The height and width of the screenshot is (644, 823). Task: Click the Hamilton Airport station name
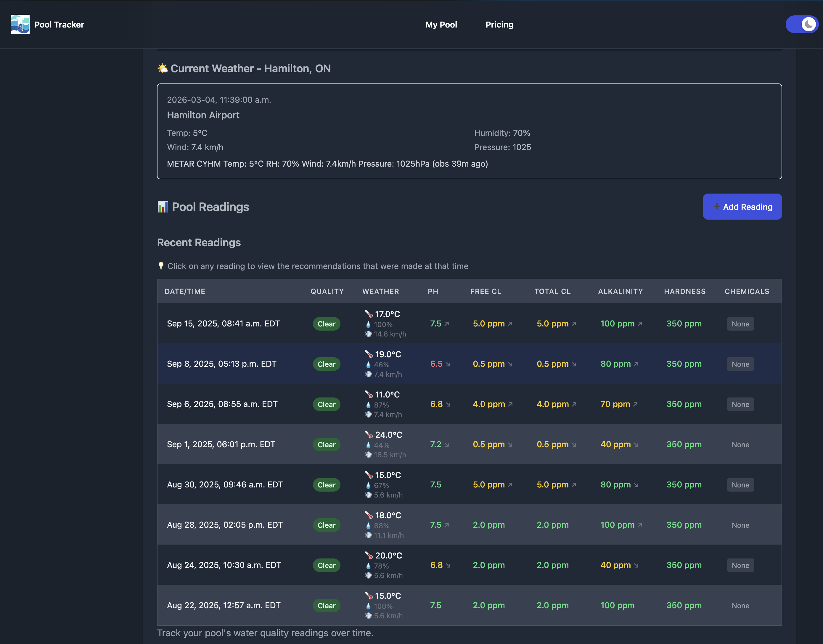click(203, 115)
